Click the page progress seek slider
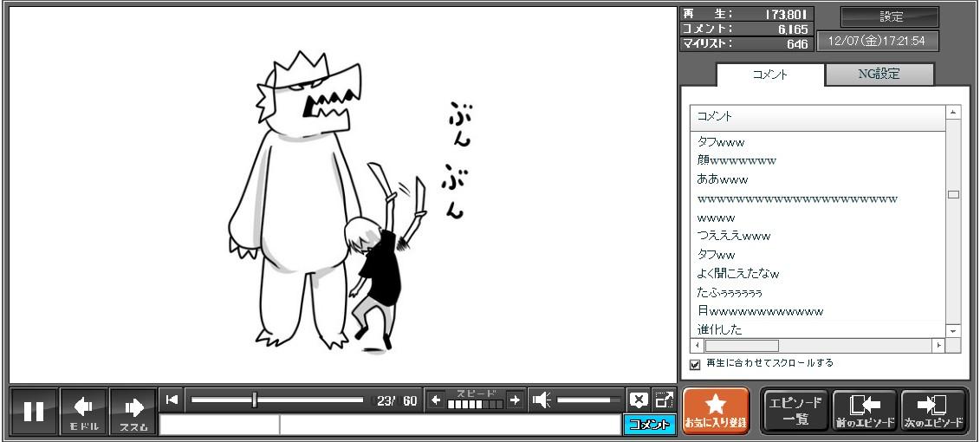980x442 pixels. coord(277,400)
